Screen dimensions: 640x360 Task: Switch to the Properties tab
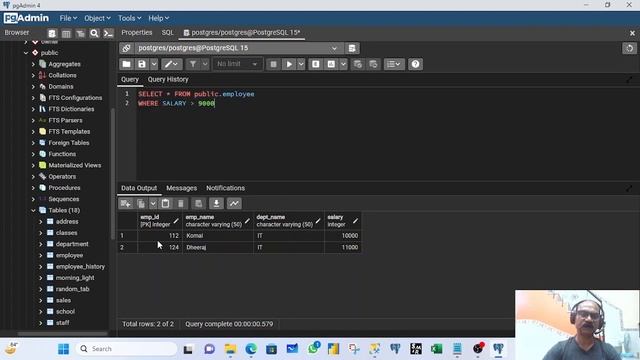[x=137, y=33]
